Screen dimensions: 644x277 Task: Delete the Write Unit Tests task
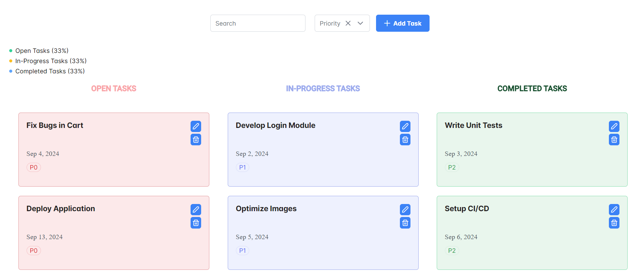614,140
